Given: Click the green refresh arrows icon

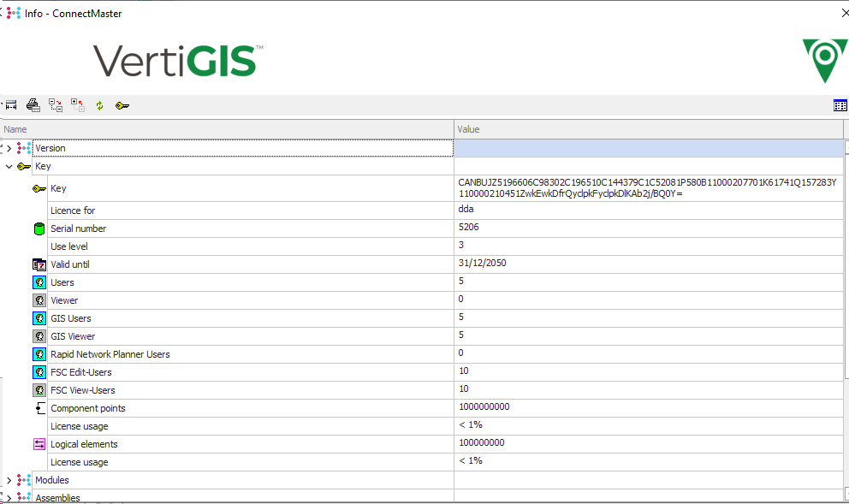Looking at the screenshot, I should point(99,105).
